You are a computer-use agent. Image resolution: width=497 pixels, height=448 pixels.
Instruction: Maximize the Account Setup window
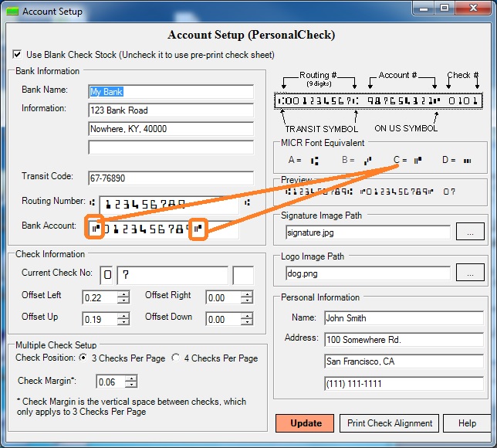tap(445, 8)
